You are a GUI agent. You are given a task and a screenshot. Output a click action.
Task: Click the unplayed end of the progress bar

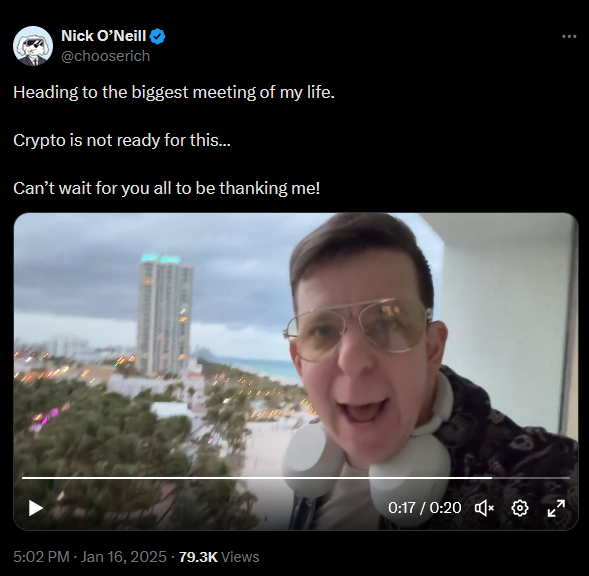pyautogui.click(x=531, y=478)
